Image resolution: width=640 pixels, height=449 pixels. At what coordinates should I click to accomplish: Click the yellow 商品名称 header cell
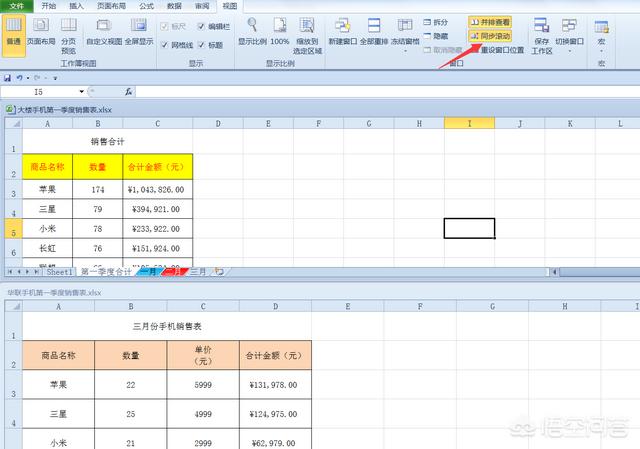click(x=47, y=167)
